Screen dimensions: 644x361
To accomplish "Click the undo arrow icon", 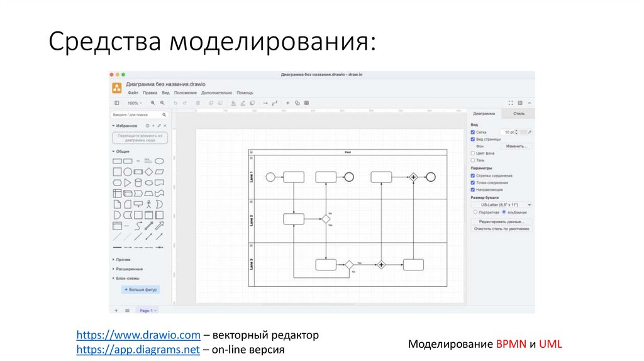I will (175, 103).
